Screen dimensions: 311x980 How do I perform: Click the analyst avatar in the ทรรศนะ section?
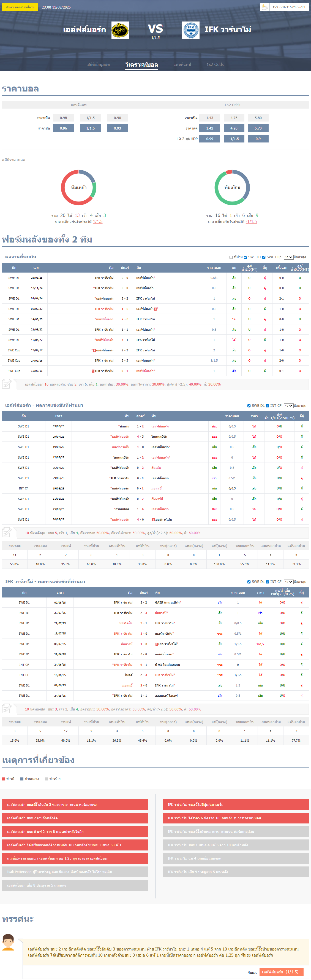8,943
